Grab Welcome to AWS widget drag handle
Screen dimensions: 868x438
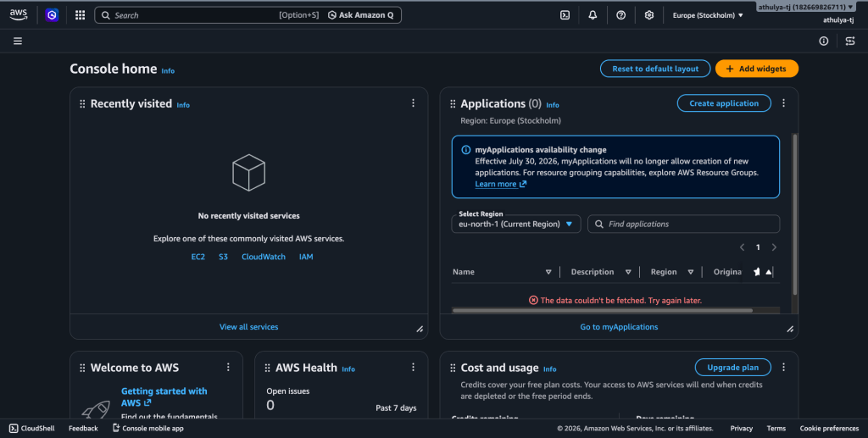point(82,368)
